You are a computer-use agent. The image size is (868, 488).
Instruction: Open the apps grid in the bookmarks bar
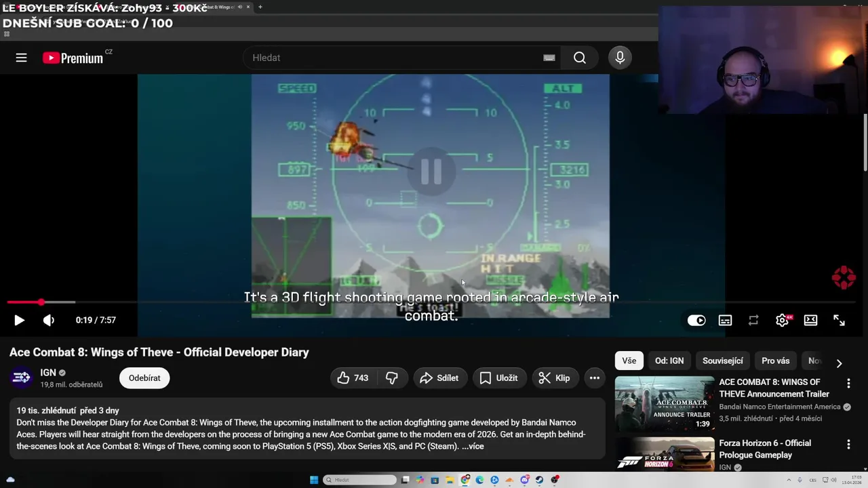(x=7, y=34)
